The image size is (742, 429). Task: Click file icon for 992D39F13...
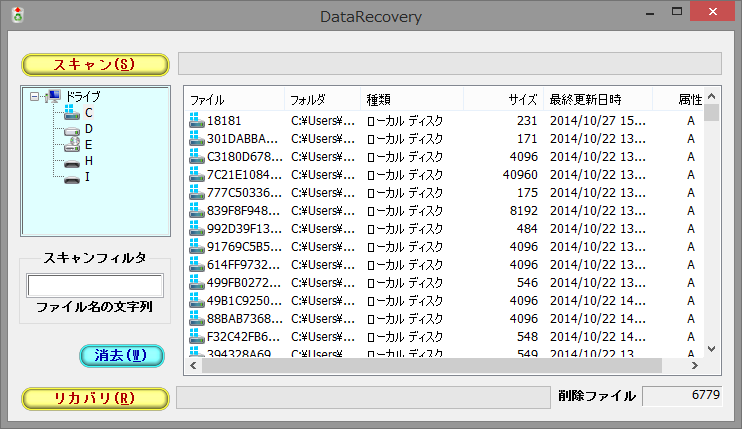[196, 228]
